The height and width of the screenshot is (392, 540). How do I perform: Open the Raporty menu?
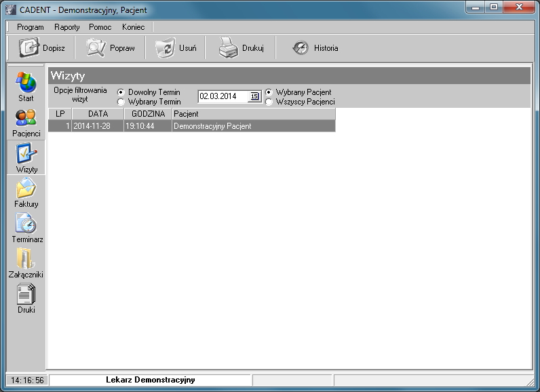tap(67, 27)
